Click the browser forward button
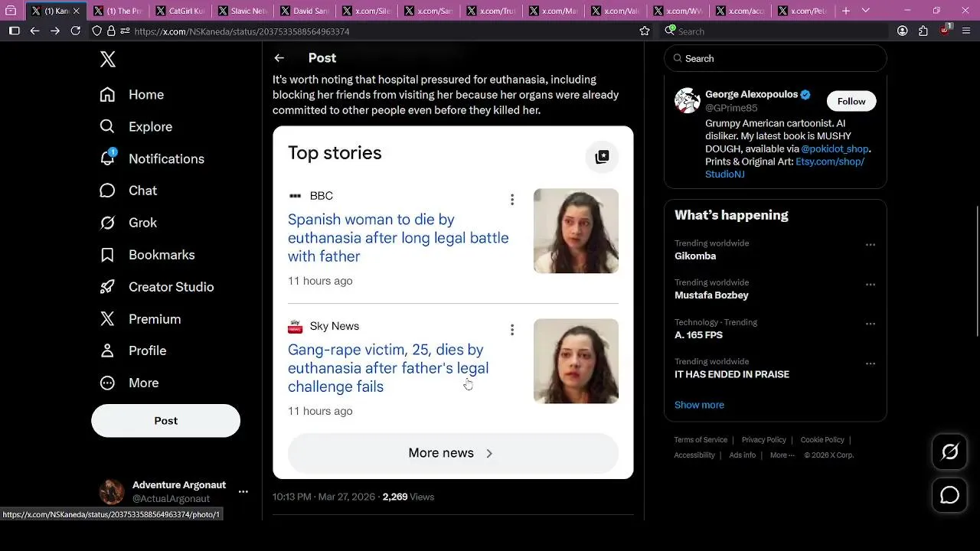This screenshot has width=980, height=551. click(54, 31)
